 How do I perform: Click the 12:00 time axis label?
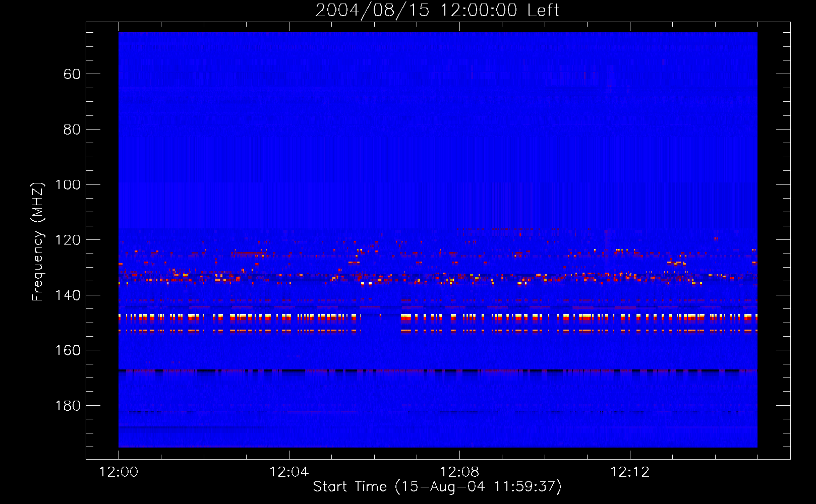coord(119,472)
